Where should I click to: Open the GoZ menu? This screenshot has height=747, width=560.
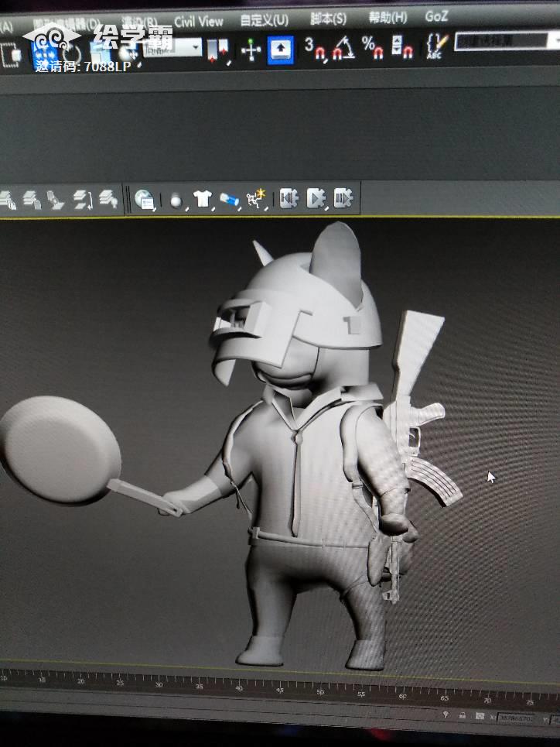[436, 16]
